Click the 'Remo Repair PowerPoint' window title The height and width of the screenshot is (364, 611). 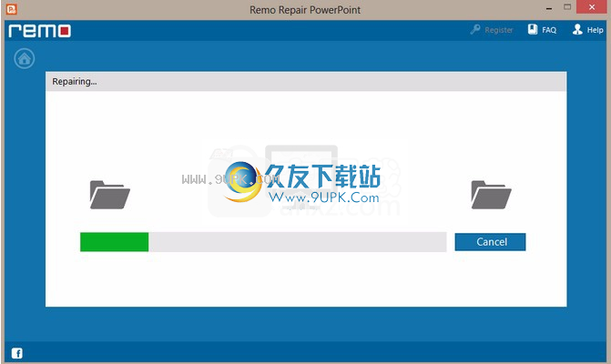pos(305,10)
